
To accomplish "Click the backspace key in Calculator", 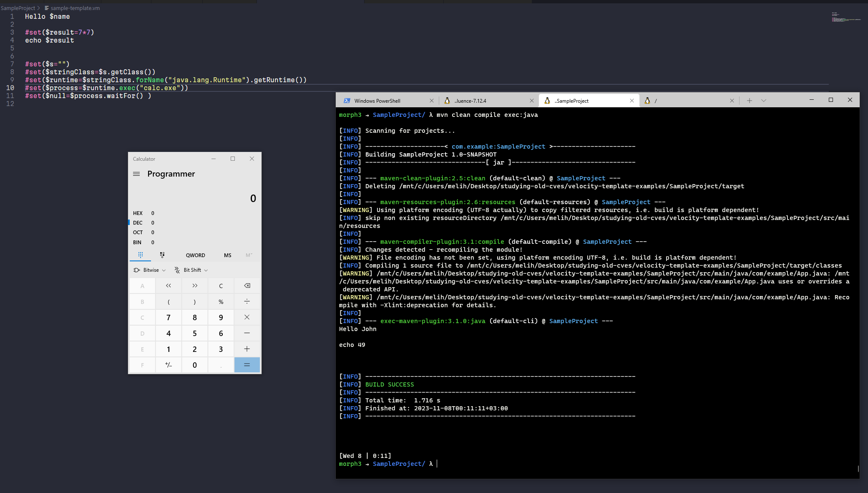I will click(247, 286).
